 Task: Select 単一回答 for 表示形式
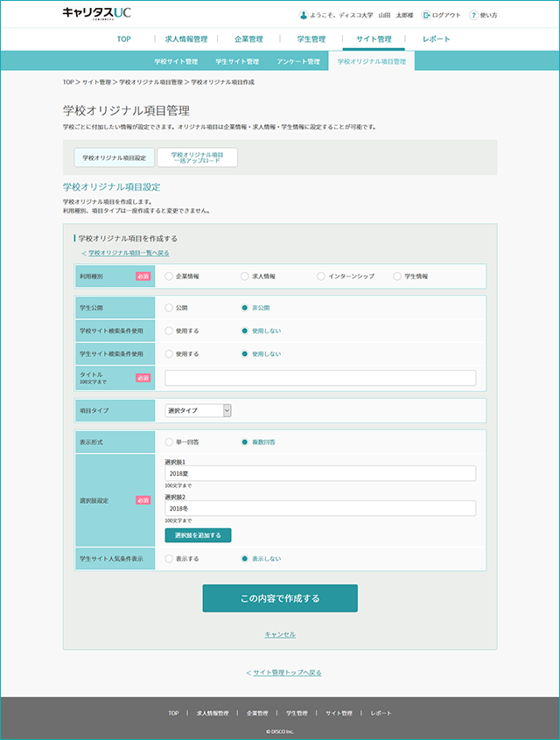[x=169, y=443]
